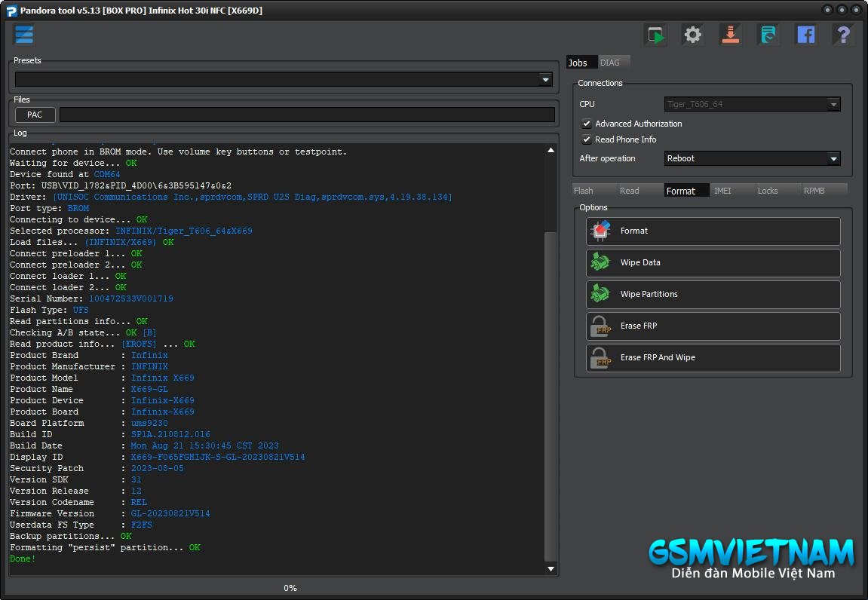Open the IMEI tab
Viewport: 868px width, 600px height.
click(x=733, y=191)
